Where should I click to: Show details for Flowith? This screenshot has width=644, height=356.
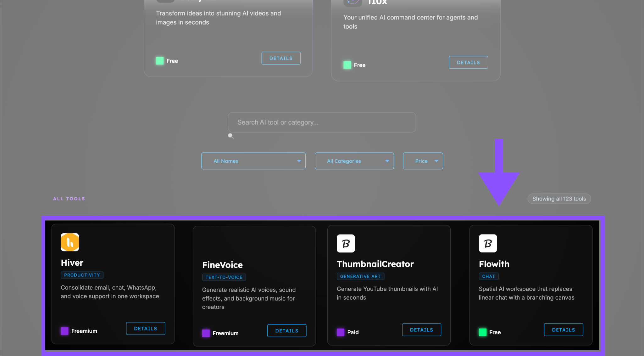tap(563, 330)
